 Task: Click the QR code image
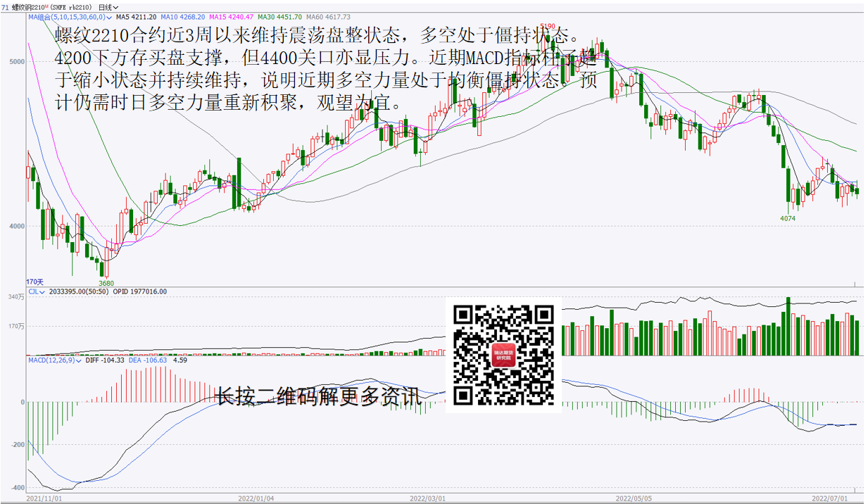click(503, 355)
